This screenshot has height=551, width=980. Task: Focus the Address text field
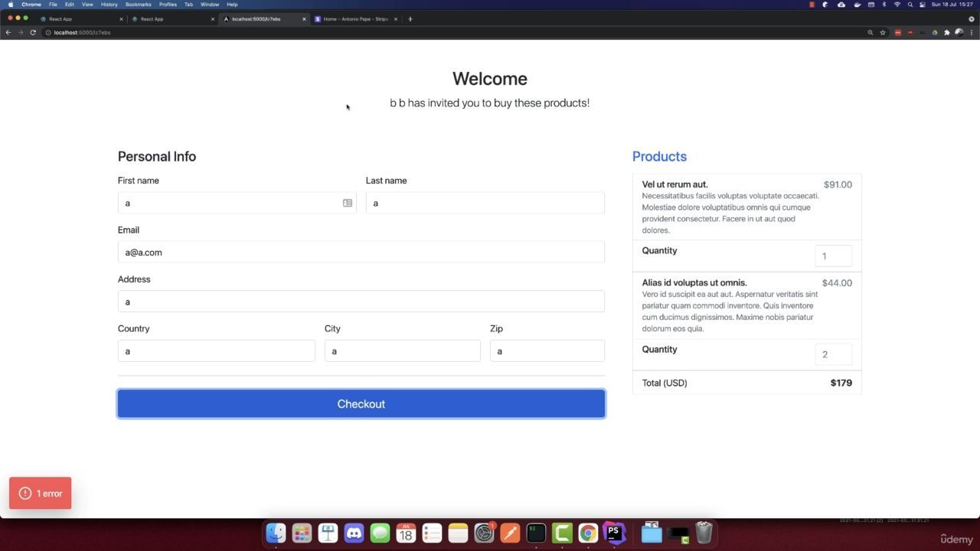(361, 302)
